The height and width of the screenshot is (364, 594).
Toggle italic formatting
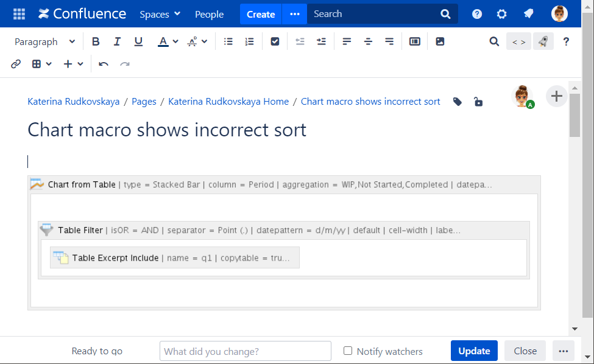pos(117,41)
